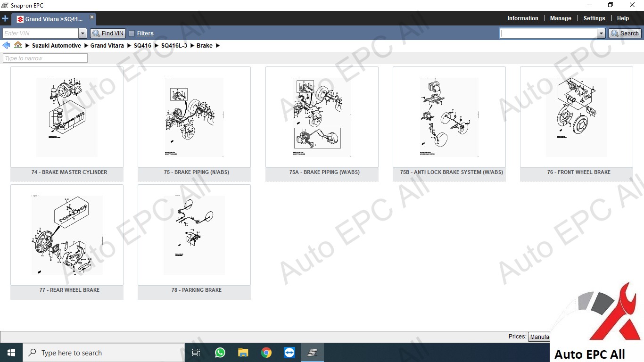Open 75B - Anti Lock Brake System diagram
Image resolution: width=644 pixels, height=362 pixels.
(449, 123)
